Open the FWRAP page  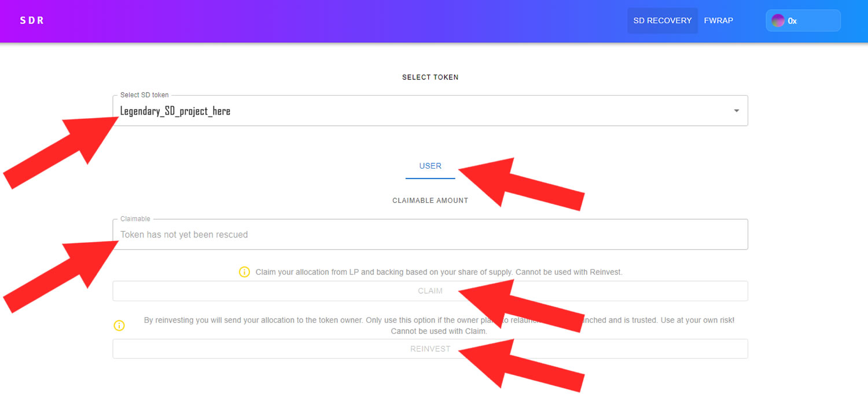718,21
